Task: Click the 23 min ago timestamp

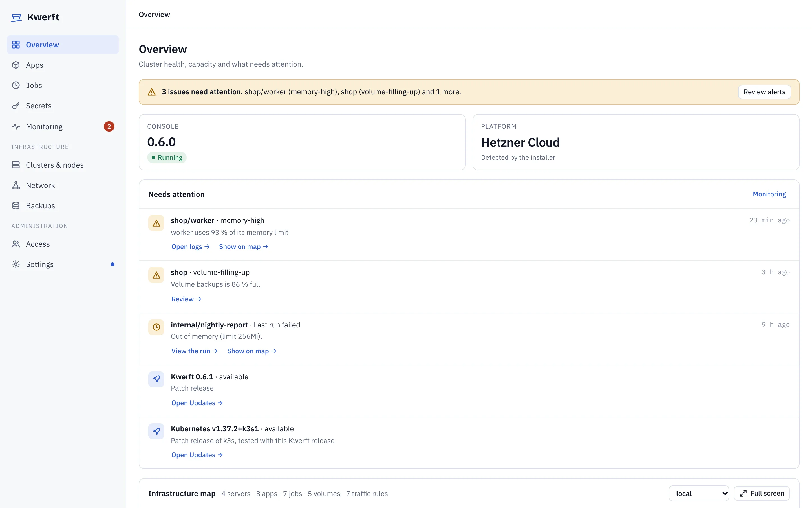Action: (x=769, y=220)
